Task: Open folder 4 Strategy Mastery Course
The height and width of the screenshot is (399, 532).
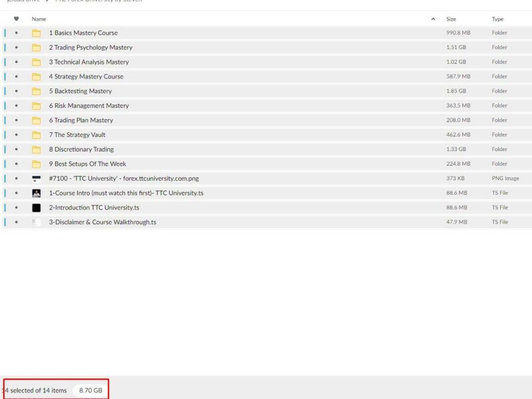Action: [x=86, y=76]
